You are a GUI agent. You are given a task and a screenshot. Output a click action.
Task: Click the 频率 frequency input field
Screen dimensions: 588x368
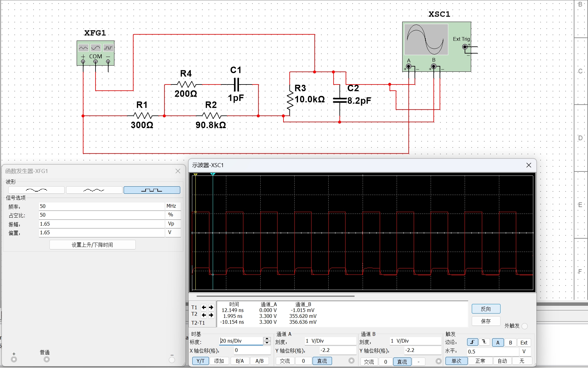tap(102, 206)
